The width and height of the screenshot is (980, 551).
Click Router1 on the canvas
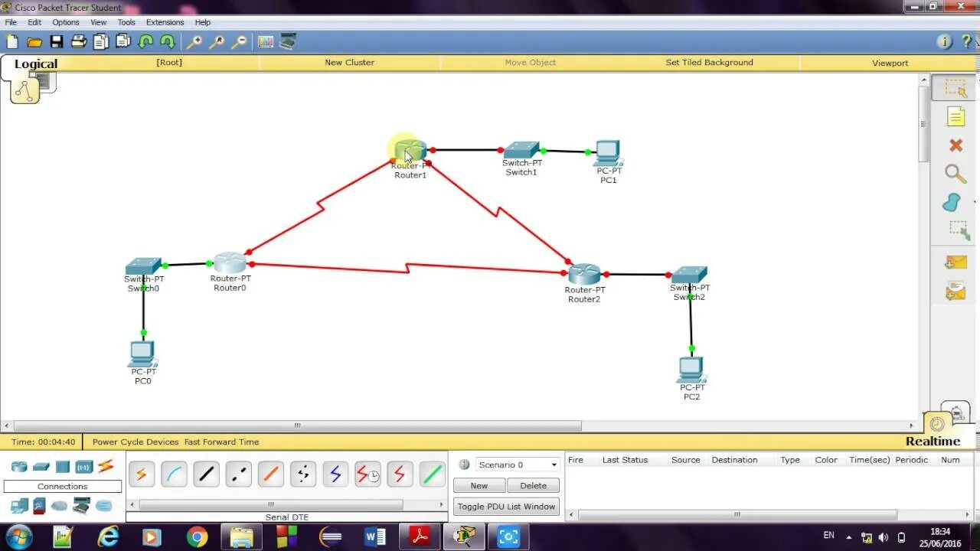[x=411, y=150]
